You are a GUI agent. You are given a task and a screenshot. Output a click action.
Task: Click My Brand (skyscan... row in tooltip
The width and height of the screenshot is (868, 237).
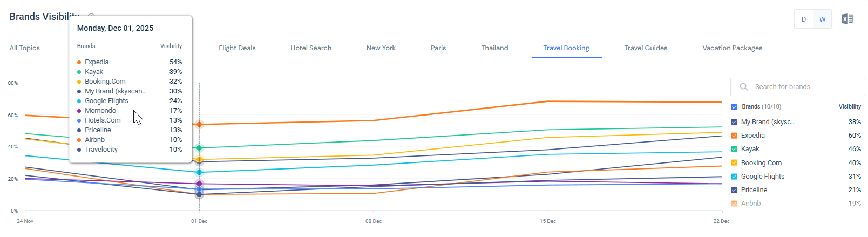tap(130, 91)
